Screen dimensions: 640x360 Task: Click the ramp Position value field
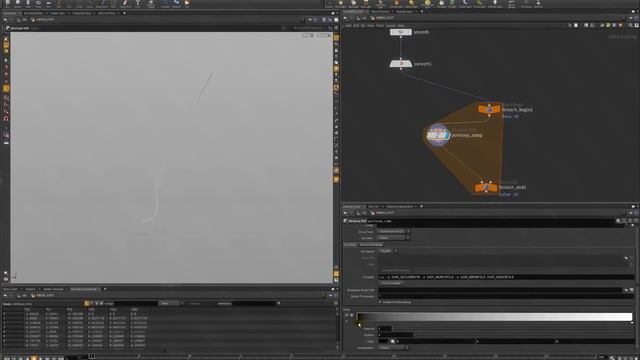coord(396,335)
